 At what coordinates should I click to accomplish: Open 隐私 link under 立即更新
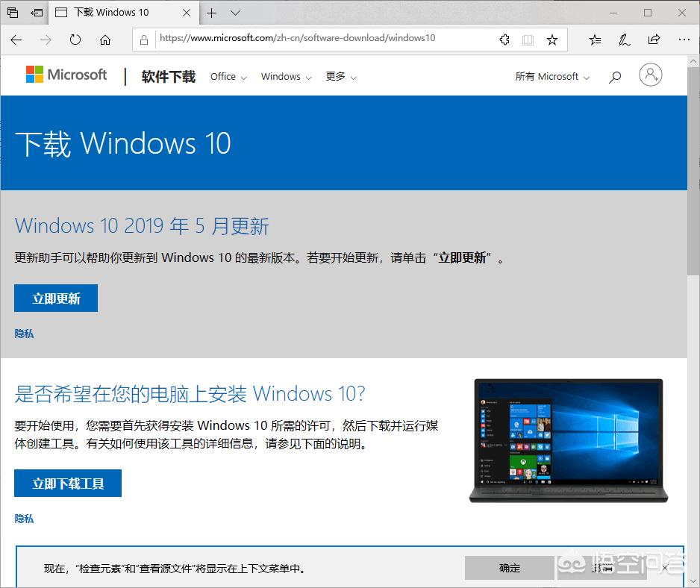coord(24,334)
